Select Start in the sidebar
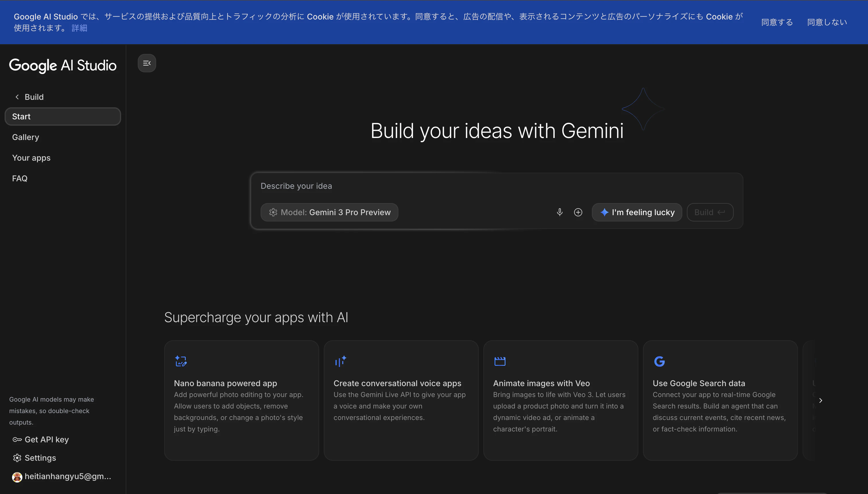 pyautogui.click(x=63, y=117)
